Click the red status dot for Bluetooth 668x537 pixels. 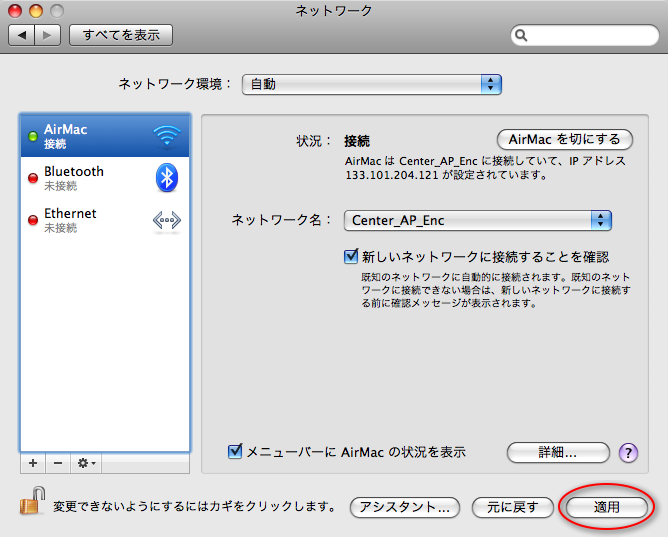pyautogui.click(x=33, y=178)
